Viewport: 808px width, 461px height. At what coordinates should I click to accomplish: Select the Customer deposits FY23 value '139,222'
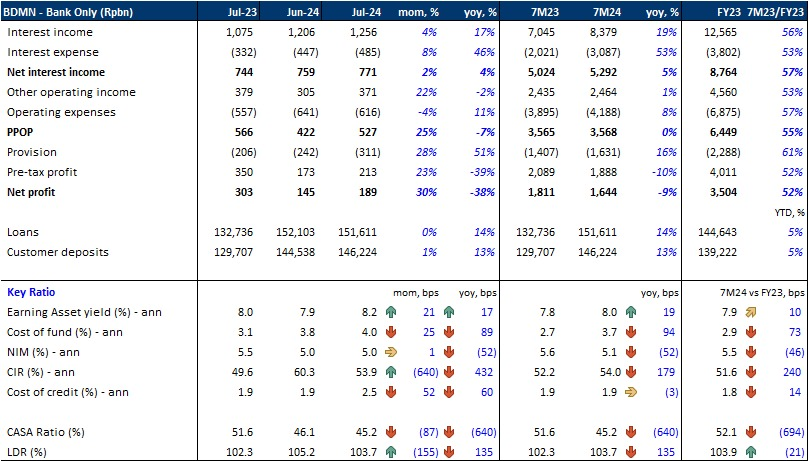(x=718, y=252)
